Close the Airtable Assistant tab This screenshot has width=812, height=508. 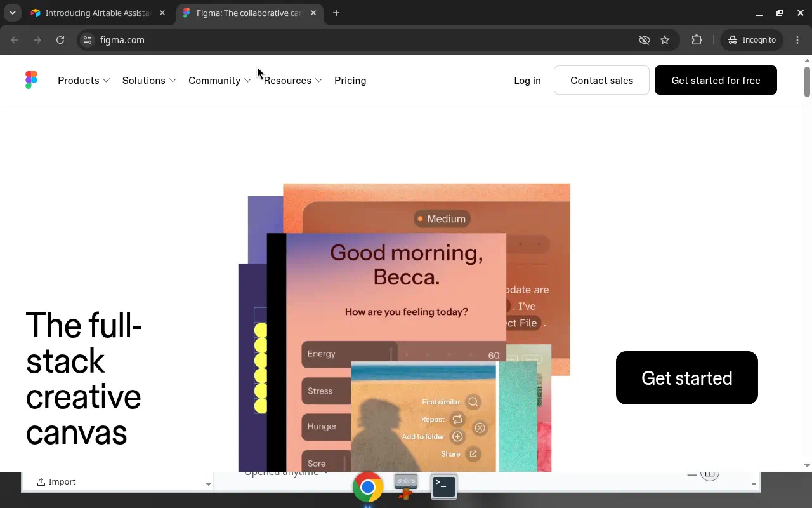click(x=162, y=13)
